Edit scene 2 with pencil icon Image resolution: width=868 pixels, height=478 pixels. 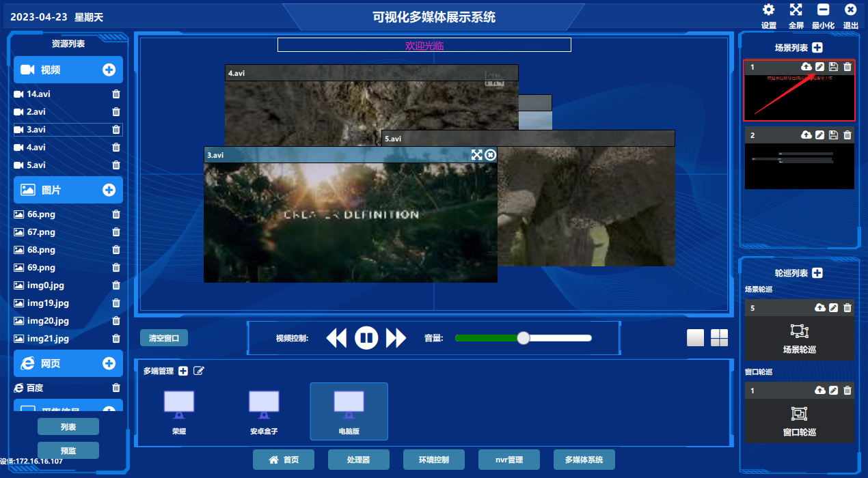pyautogui.click(x=820, y=135)
